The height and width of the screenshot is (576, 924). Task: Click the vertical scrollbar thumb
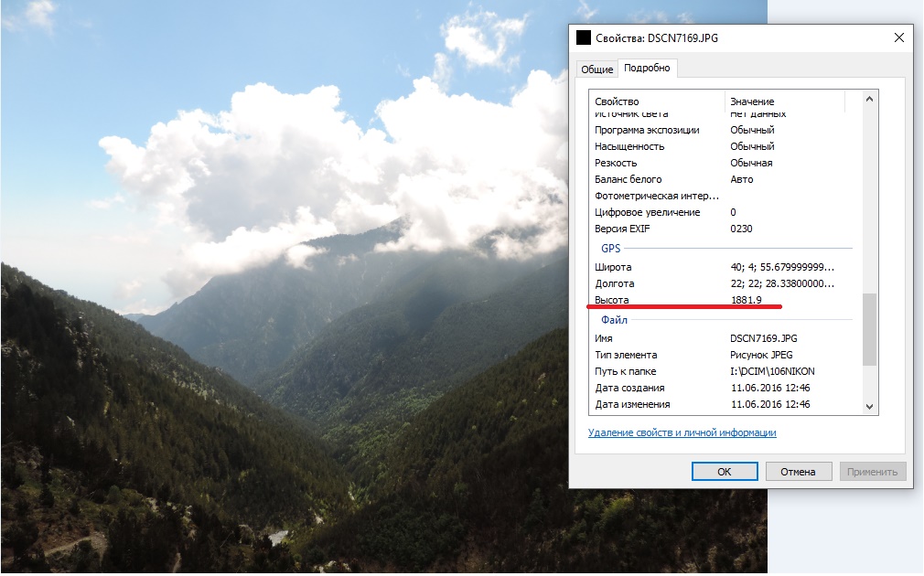pos(869,329)
